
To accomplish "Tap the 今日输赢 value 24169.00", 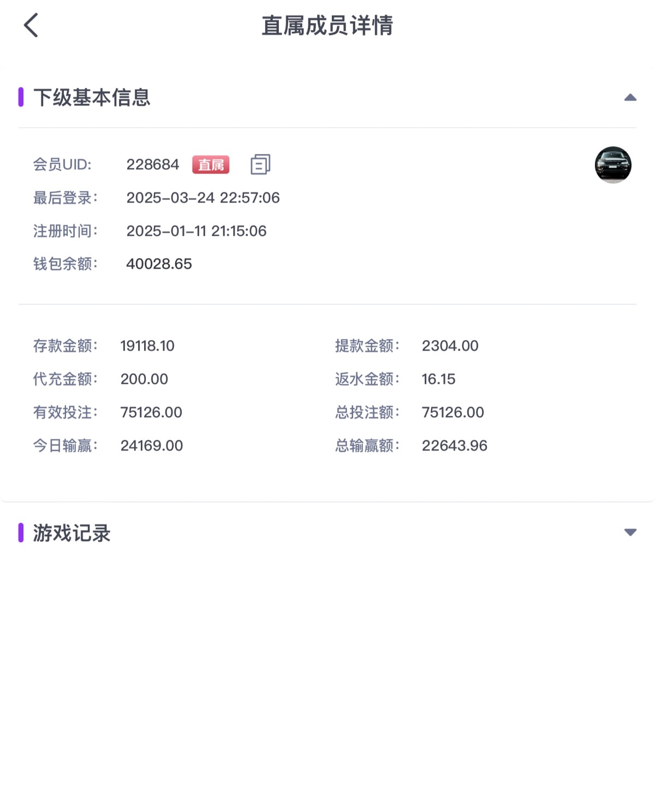I will tap(151, 446).
